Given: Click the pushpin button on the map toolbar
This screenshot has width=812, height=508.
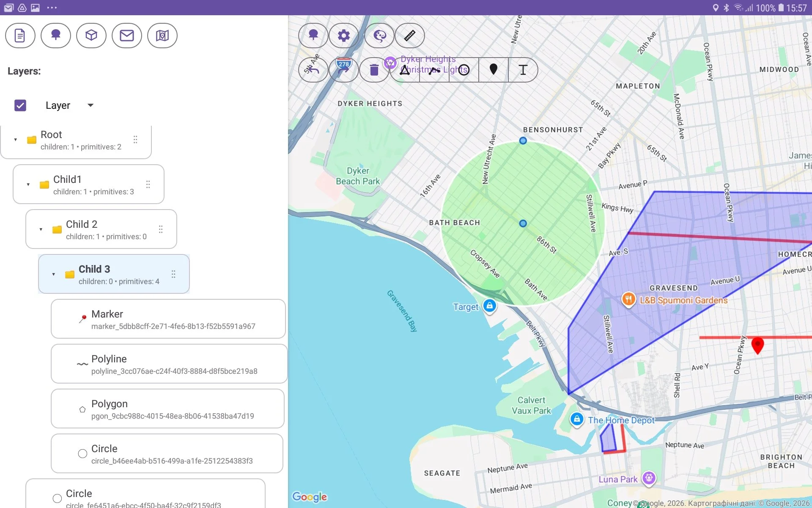Looking at the screenshot, I should tap(313, 36).
